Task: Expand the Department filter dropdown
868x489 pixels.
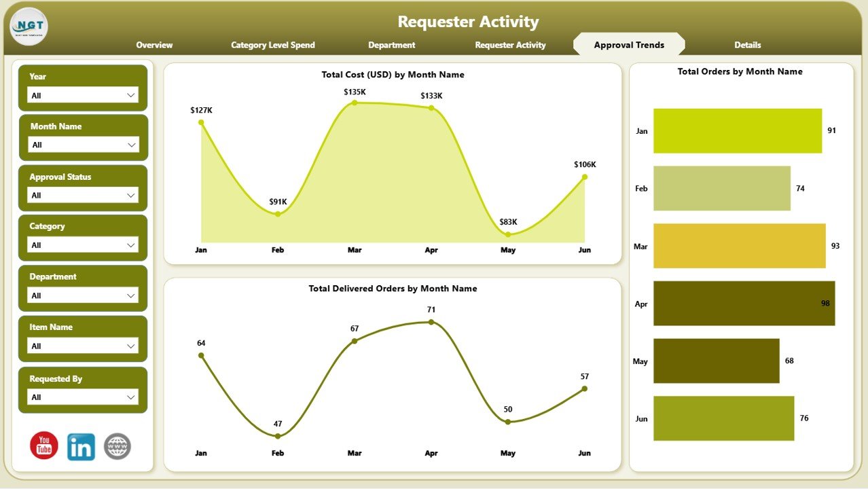Action: 83,295
